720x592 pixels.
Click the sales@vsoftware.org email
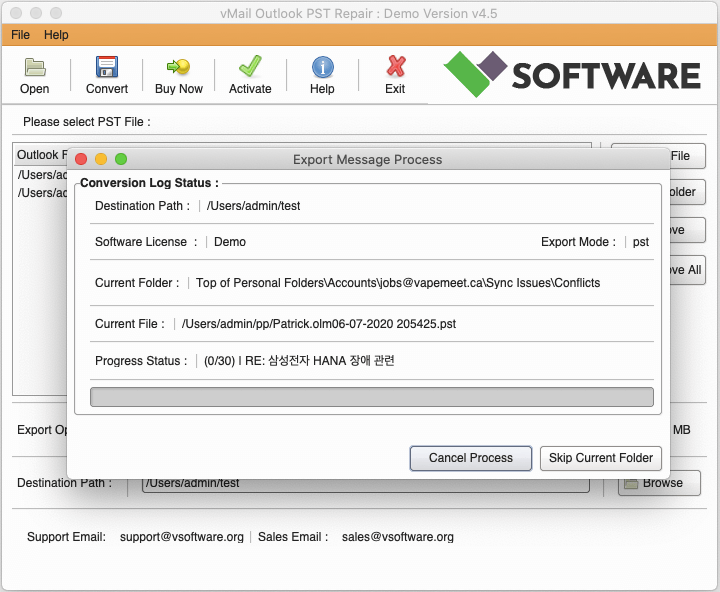(398, 537)
